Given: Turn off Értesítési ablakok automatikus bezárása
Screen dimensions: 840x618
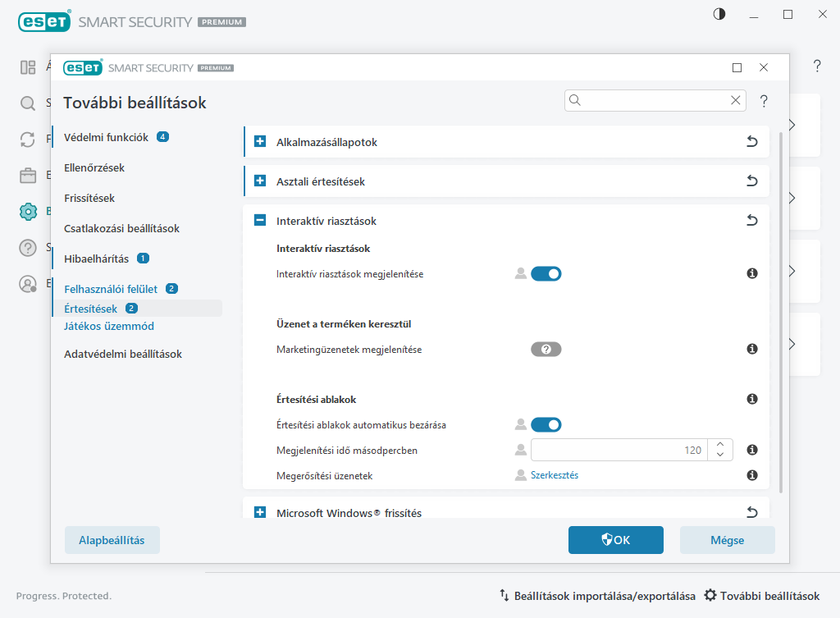Looking at the screenshot, I should [x=546, y=424].
